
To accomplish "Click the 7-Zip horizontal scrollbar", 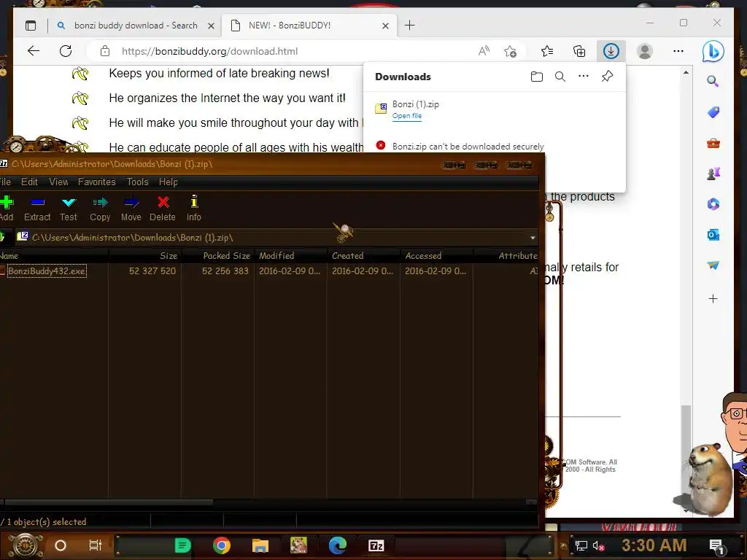I will [109, 502].
